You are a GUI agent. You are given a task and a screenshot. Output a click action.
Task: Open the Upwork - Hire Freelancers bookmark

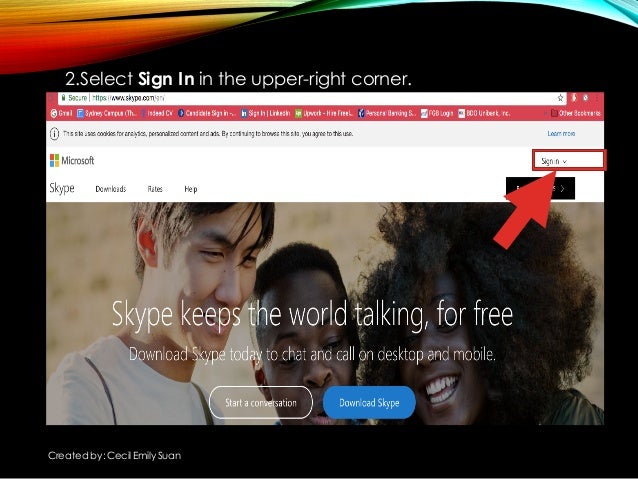pyautogui.click(x=324, y=113)
